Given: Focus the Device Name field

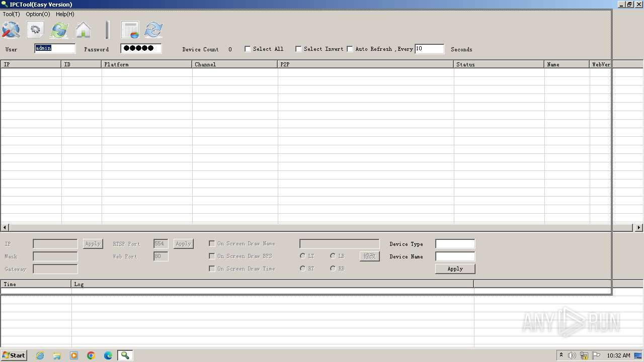Looking at the screenshot, I should click(x=455, y=256).
